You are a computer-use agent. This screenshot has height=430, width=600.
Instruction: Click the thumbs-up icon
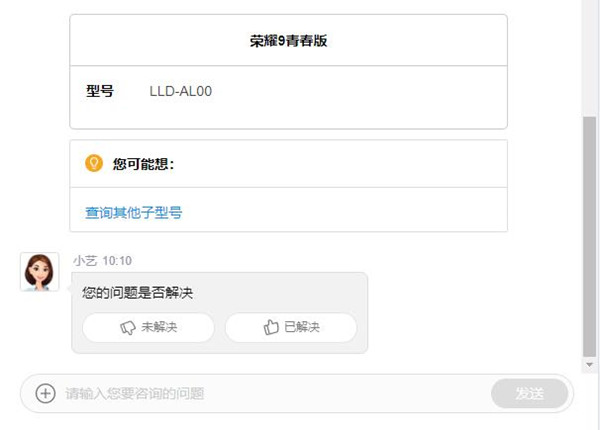coord(271,327)
